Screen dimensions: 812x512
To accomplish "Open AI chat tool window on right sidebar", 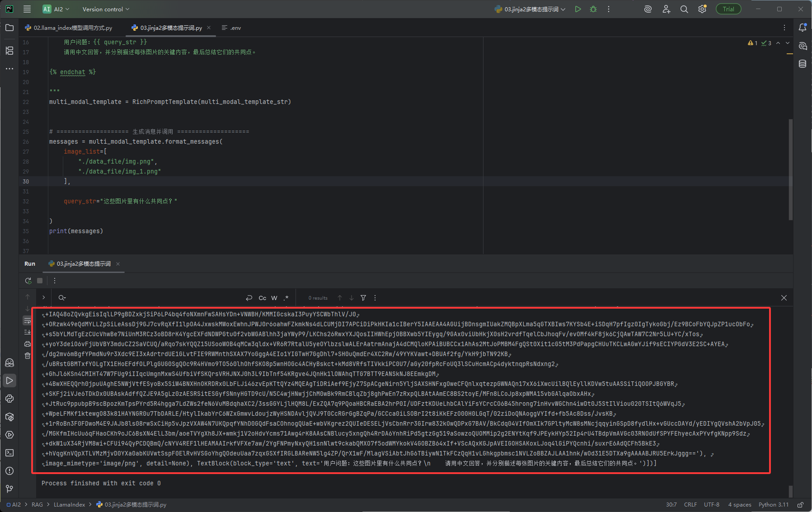I will (x=803, y=46).
